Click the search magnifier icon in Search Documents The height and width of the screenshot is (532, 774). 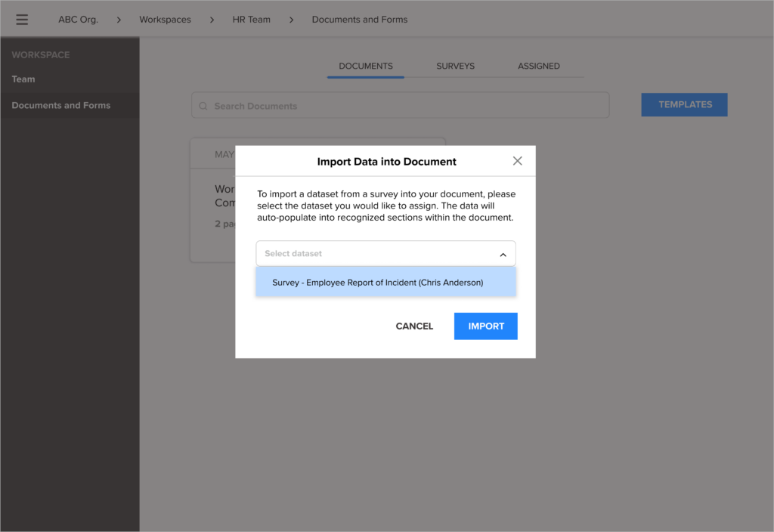(x=203, y=105)
